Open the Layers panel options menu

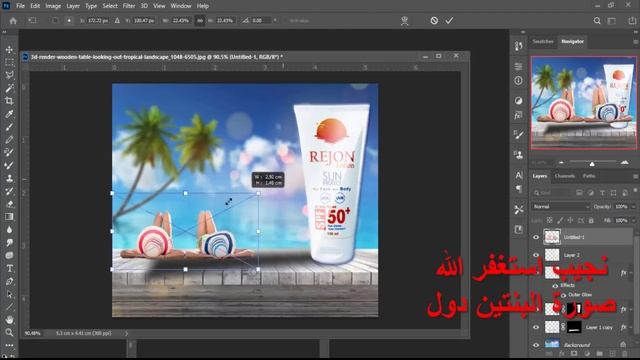[636, 176]
